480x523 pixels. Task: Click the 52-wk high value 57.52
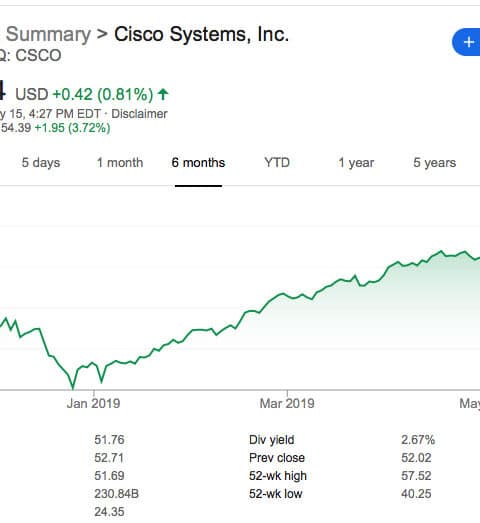(x=416, y=476)
